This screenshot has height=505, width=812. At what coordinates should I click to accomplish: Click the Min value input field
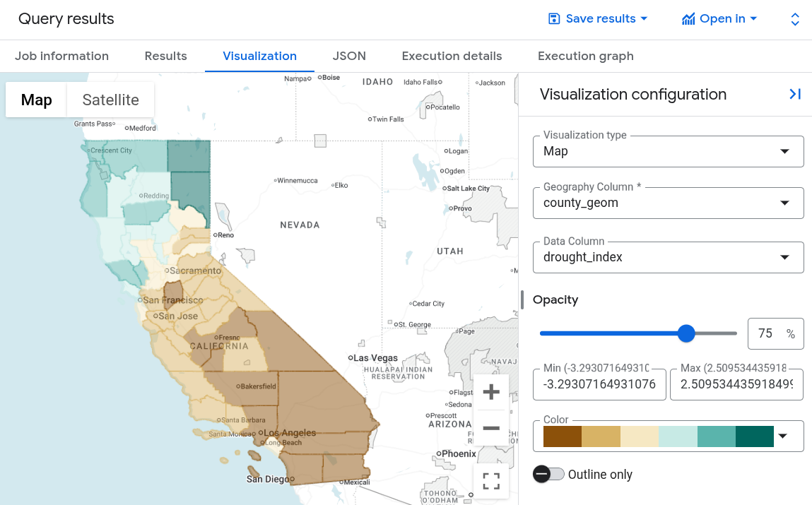[599, 385]
